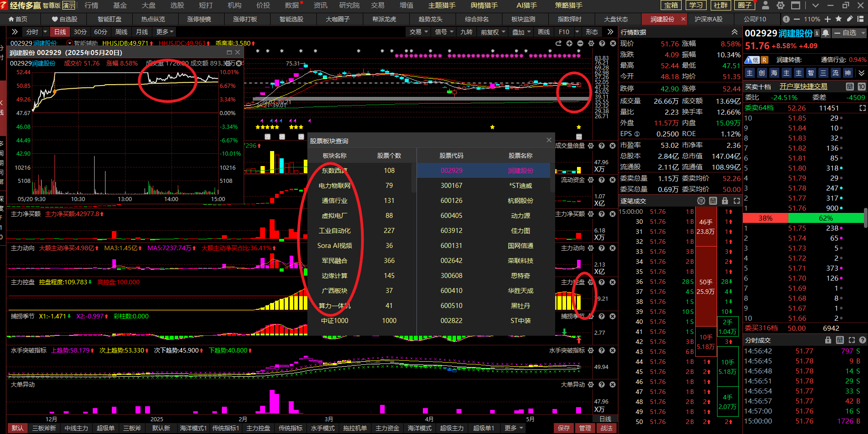The width and height of the screenshot is (868, 434).
Task: Open the layout panel icon at far right of tab bar
Action: 860,19
